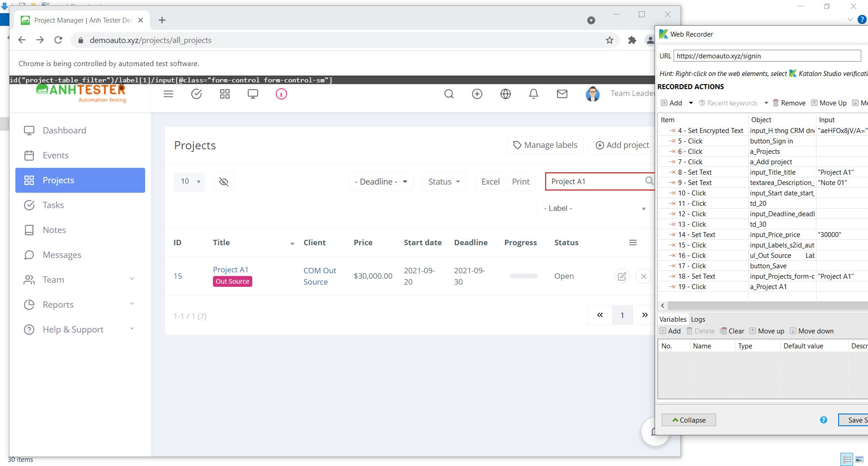Open the Deadline filter dropdown

(x=381, y=181)
